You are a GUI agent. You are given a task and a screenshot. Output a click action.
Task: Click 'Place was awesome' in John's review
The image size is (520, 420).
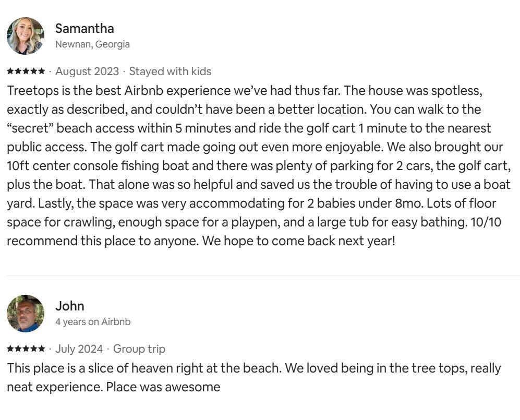tap(163, 387)
